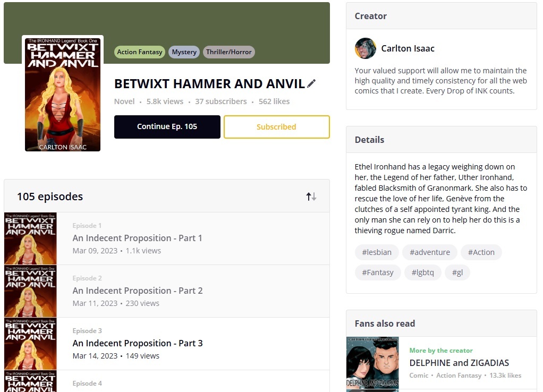
Task: Open the book cover thumbnail
Action: pos(63,94)
